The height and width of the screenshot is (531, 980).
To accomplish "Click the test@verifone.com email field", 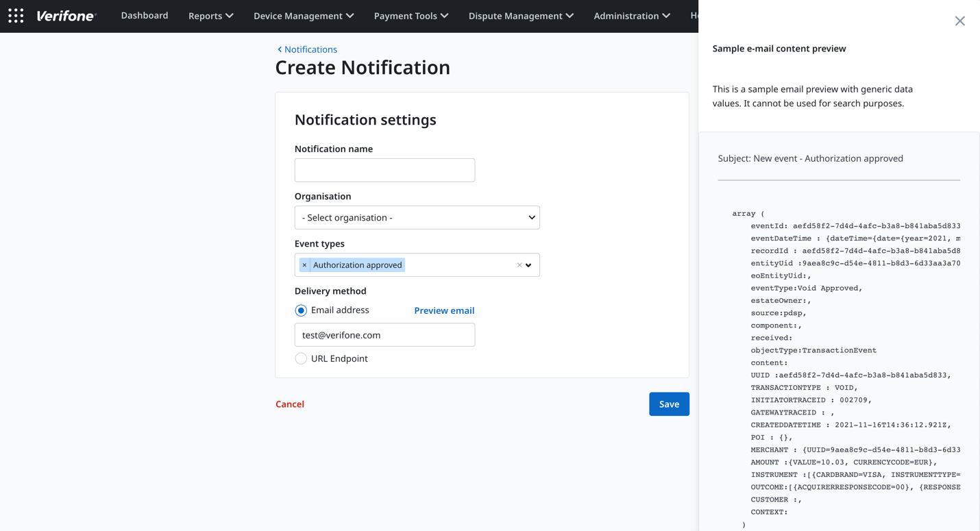I will tap(384, 334).
